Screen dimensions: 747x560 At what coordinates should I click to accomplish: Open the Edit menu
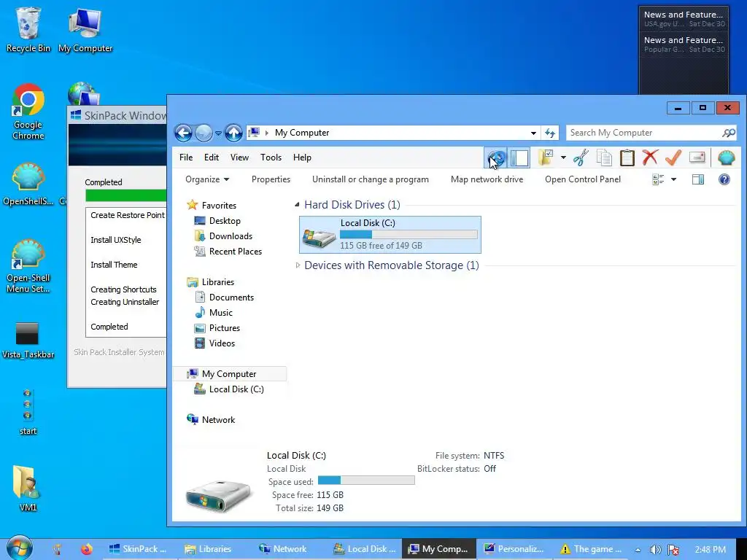(211, 157)
